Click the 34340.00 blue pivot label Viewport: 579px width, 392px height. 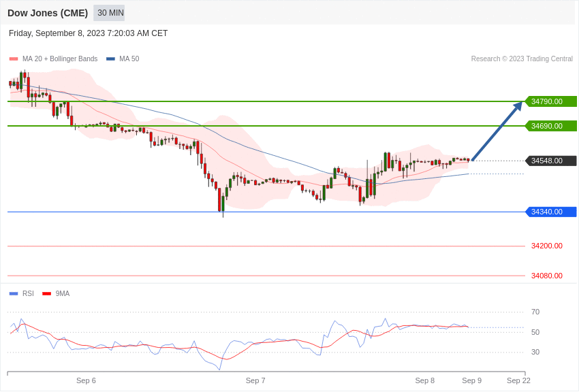(x=550, y=212)
